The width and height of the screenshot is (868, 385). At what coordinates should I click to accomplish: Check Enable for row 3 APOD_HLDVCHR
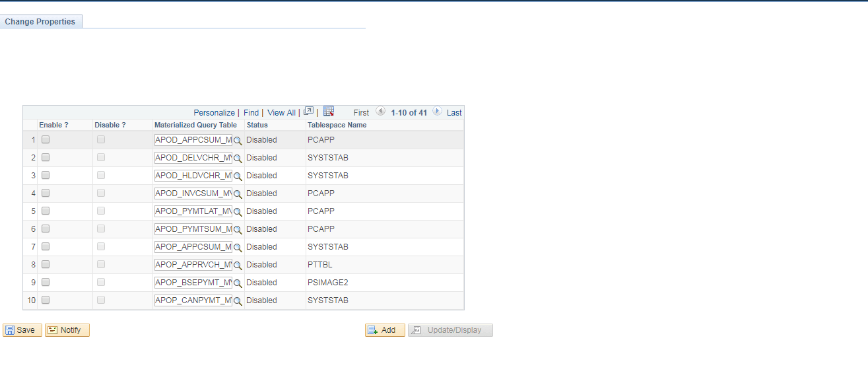46,175
